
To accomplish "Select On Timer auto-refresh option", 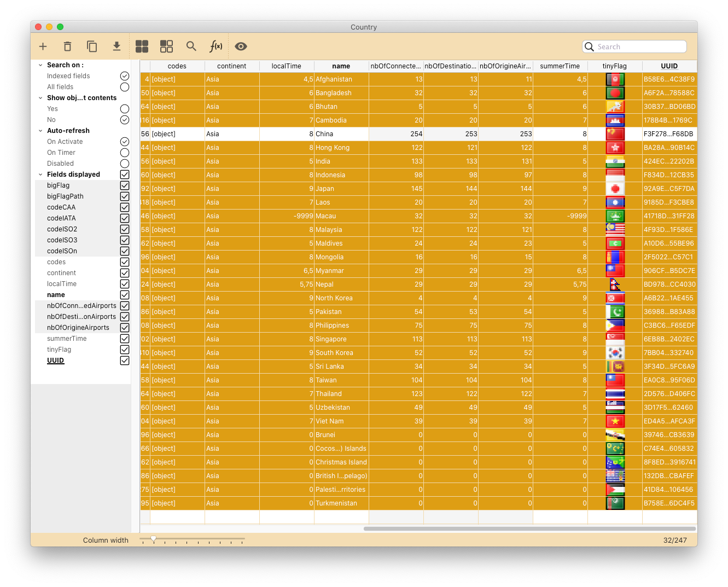I will pos(125,153).
